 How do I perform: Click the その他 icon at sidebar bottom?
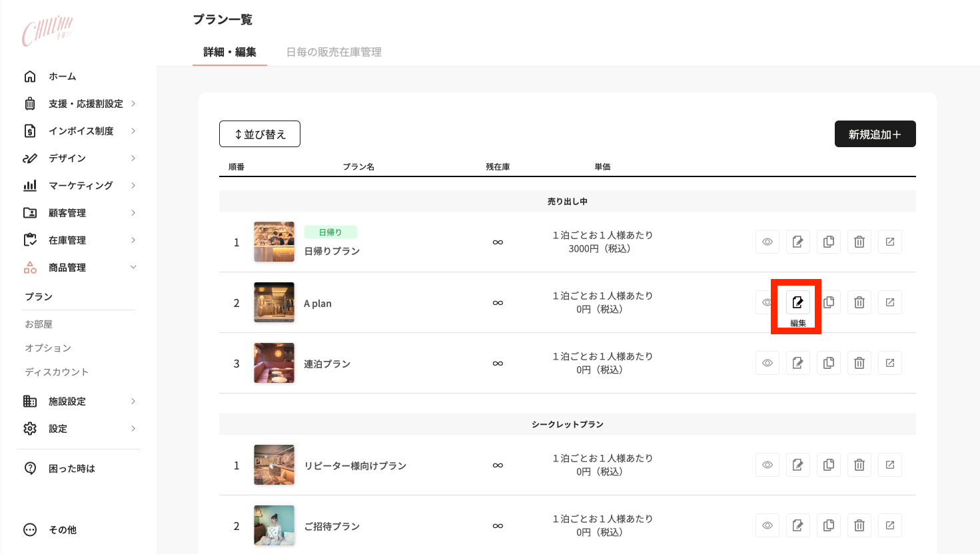click(x=29, y=529)
